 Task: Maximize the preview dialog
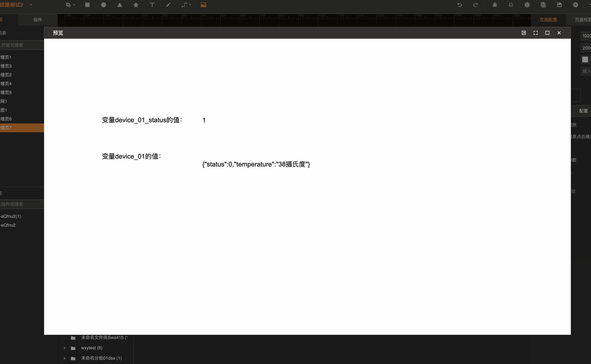coord(547,33)
